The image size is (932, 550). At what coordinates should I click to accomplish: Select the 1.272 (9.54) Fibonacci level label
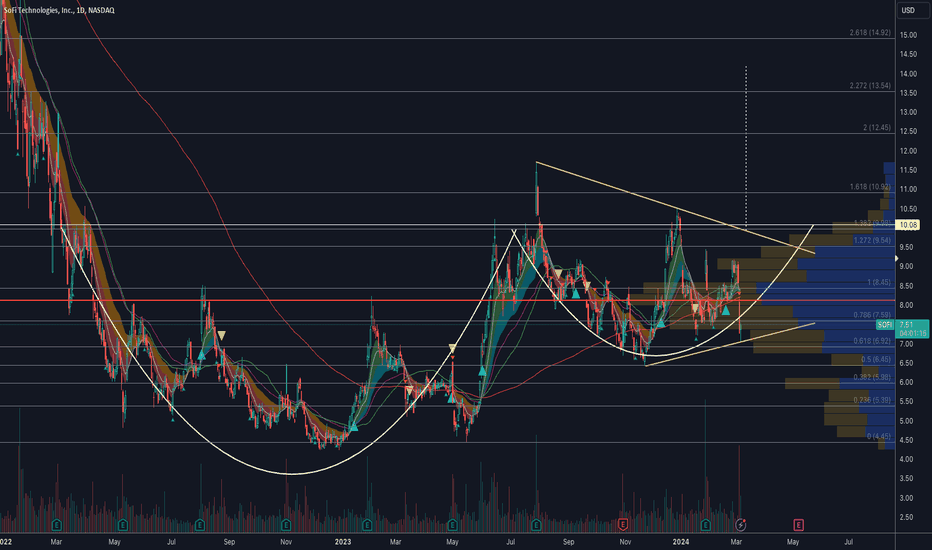point(872,240)
